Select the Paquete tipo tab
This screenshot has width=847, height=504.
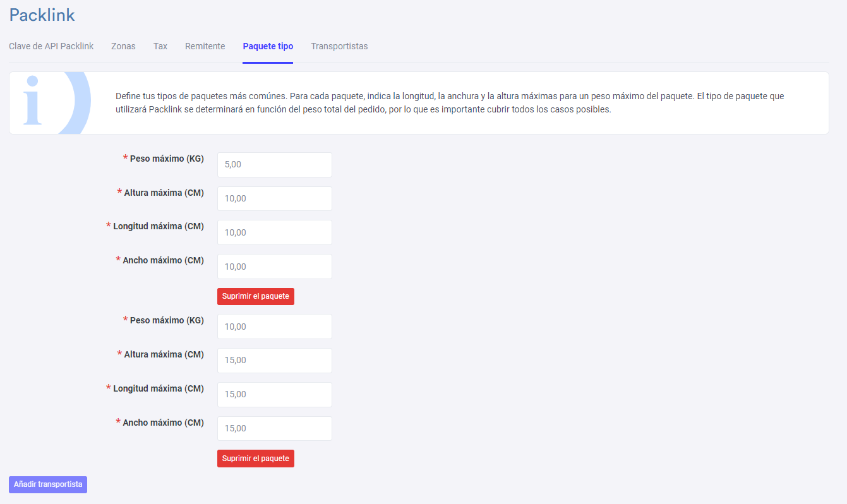(268, 46)
